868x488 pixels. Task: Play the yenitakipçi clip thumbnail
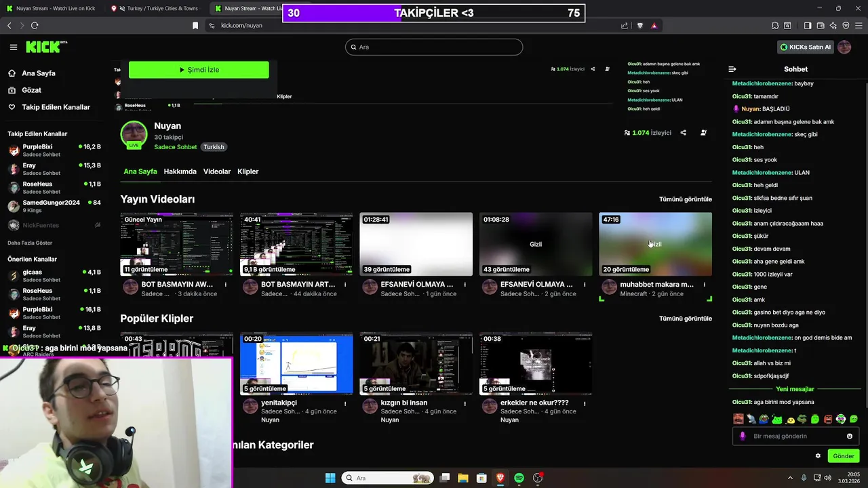[296, 363]
